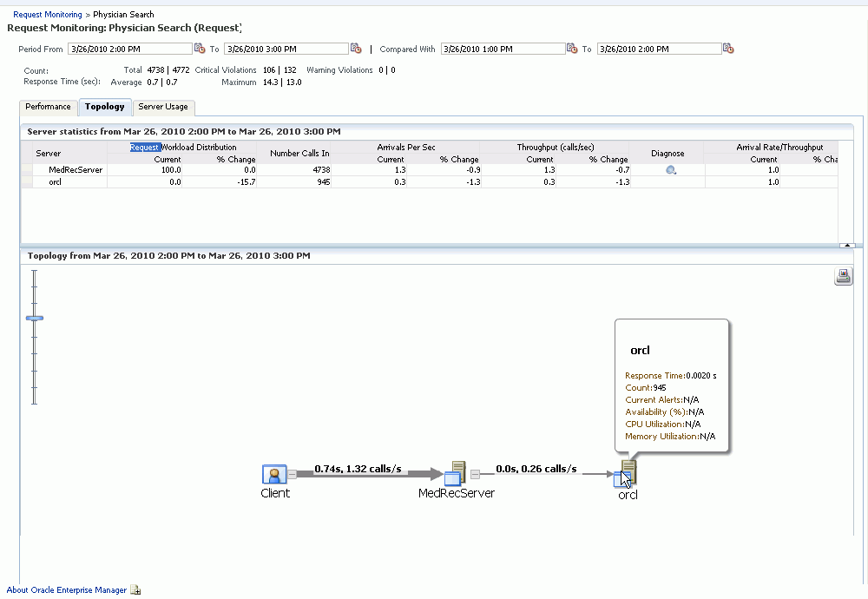Viewport: 868px width, 599px height.
Task: Click the Count:945 line in orcl tooltip
Action: coord(646,387)
